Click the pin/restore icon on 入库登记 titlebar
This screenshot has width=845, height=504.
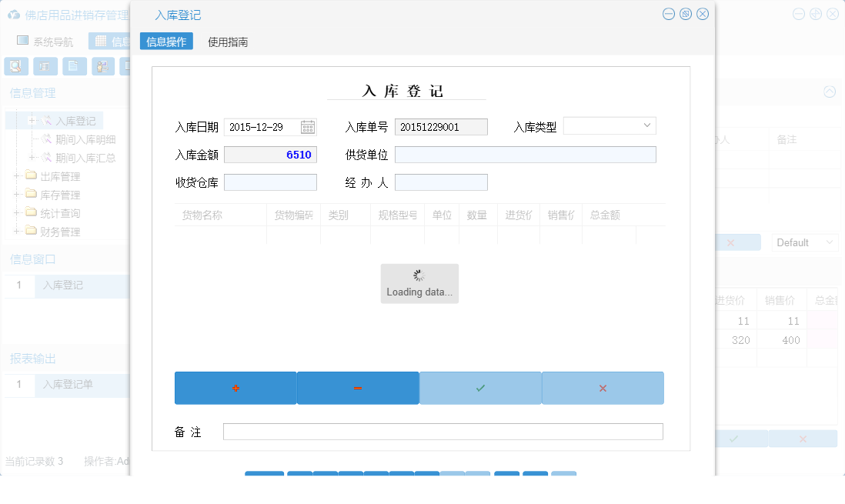[x=685, y=13]
